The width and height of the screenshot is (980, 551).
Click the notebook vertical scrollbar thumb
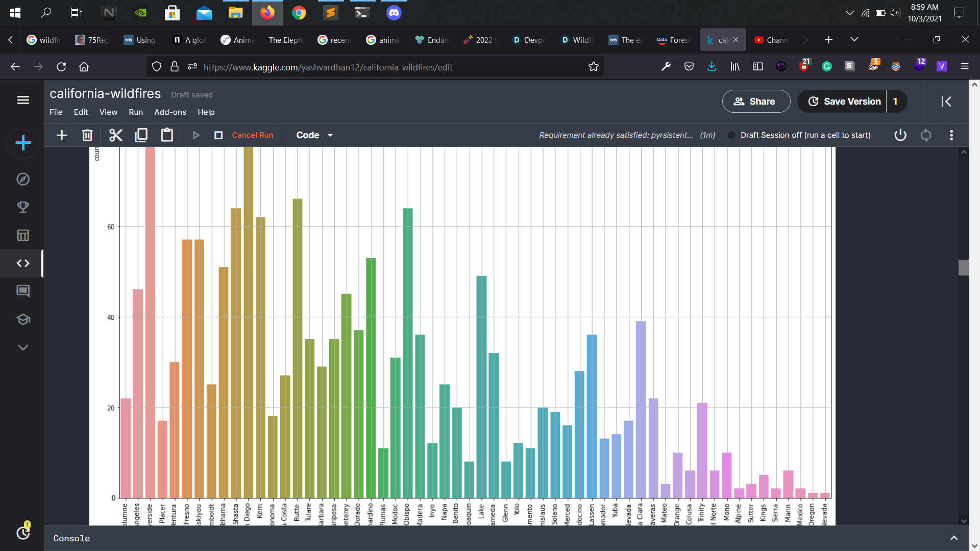pyautogui.click(x=964, y=267)
